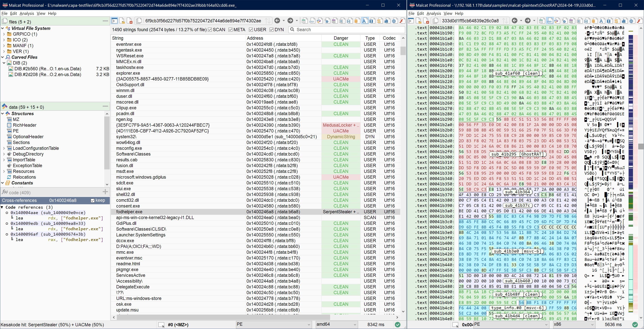Click the 0101 hex view icon in right window
644x329 pixels.
click(x=550, y=21)
